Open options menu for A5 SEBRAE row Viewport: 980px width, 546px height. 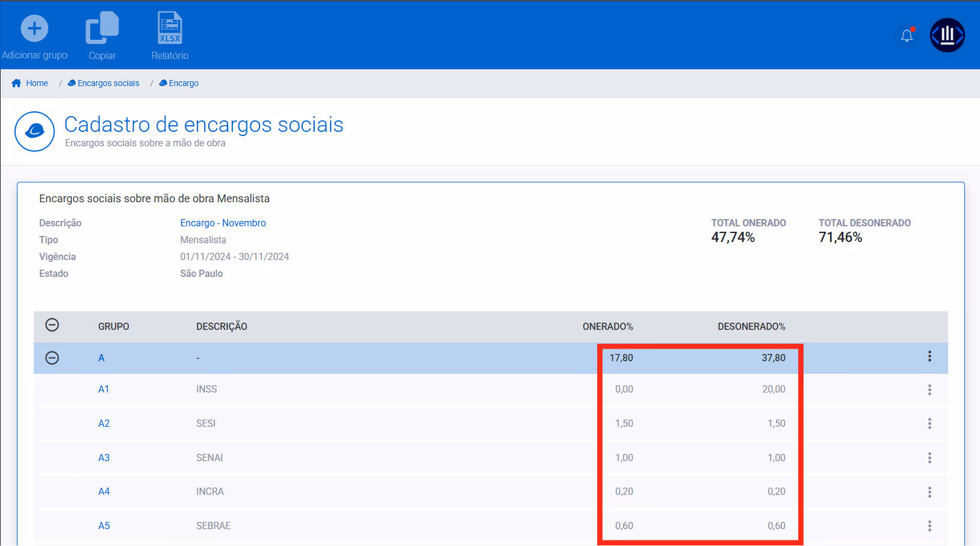929,526
